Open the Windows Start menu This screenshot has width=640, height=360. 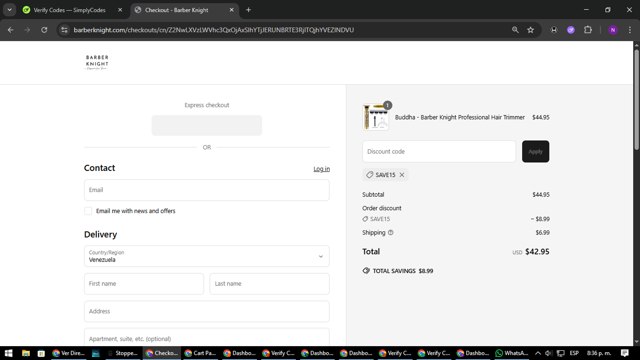9,353
